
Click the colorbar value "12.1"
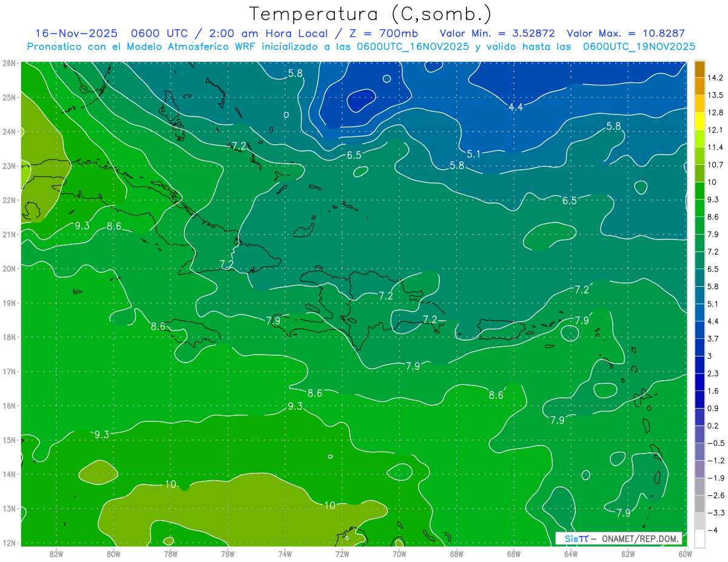coord(715,130)
